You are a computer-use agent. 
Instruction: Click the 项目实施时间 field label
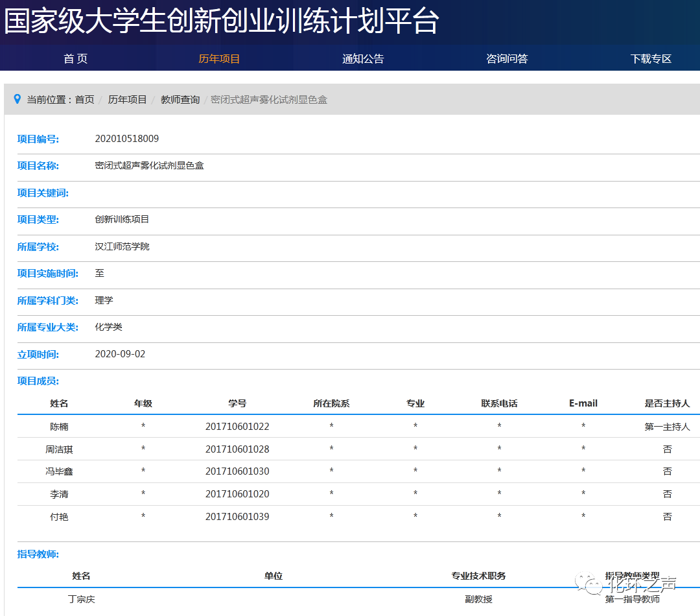48,274
